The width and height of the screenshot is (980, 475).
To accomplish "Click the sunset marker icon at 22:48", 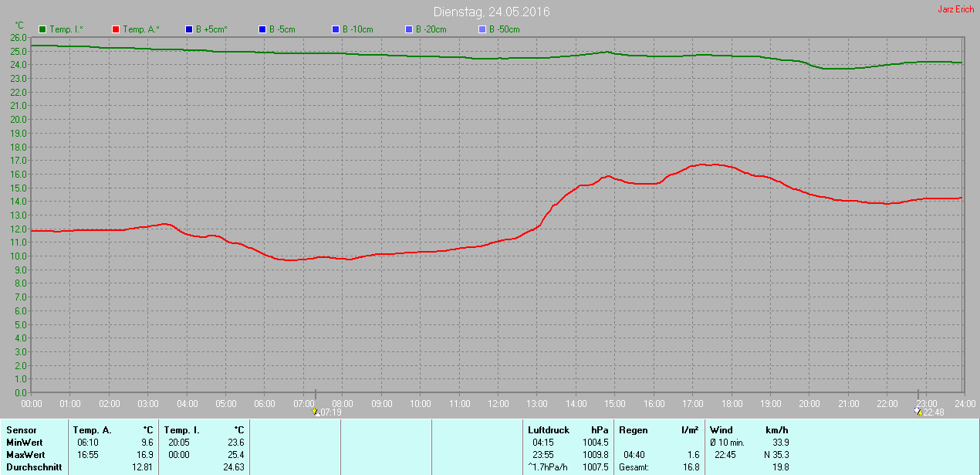I will [917, 412].
